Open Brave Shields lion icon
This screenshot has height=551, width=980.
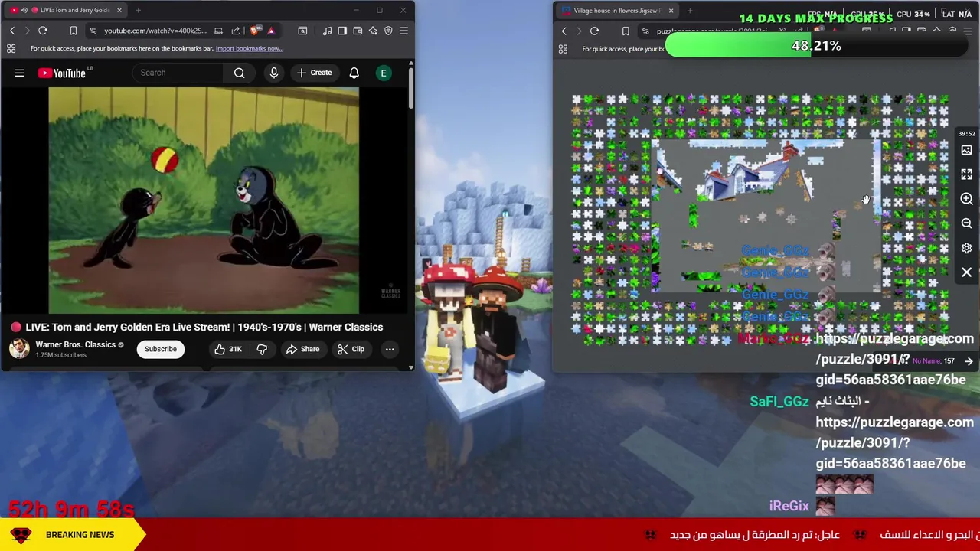coord(255,31)
